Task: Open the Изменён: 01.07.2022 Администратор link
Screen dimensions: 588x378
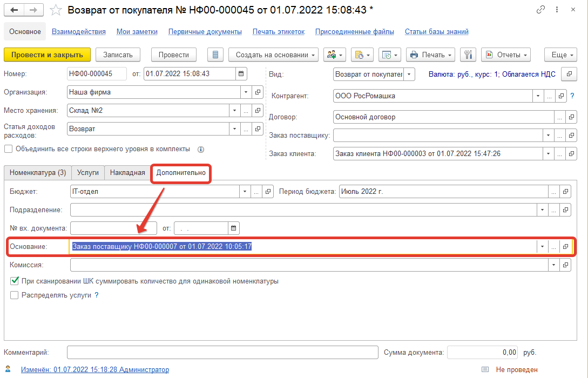Action: click(95, 370)
